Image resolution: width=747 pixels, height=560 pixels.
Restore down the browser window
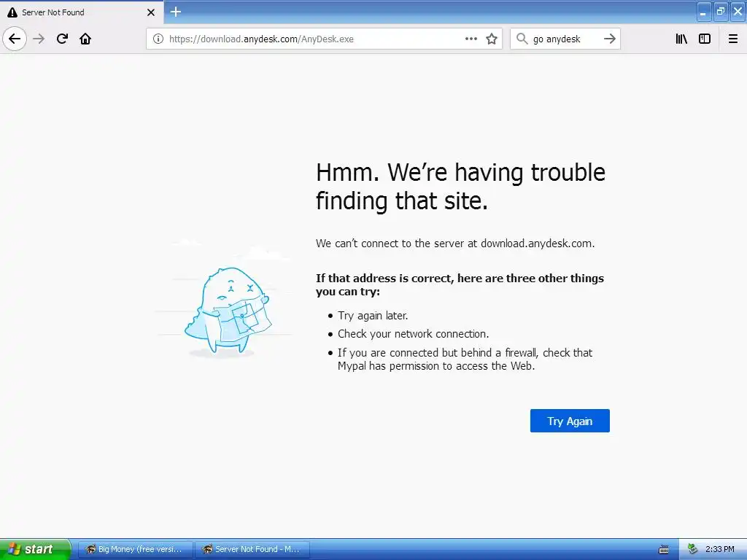[720, 12]
